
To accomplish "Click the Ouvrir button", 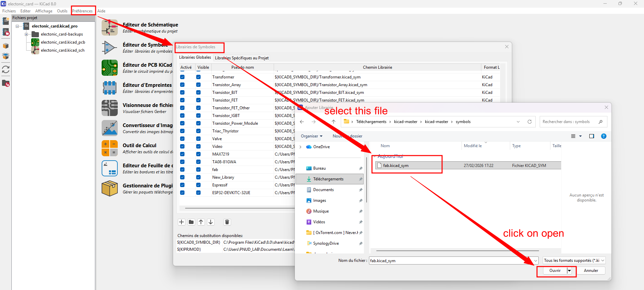I will (555, 271).
